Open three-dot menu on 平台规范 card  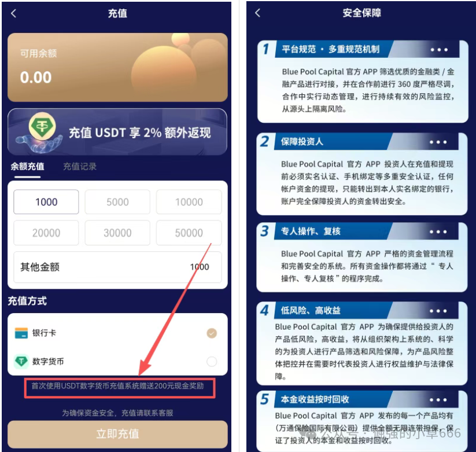click(x=439, y=50)
